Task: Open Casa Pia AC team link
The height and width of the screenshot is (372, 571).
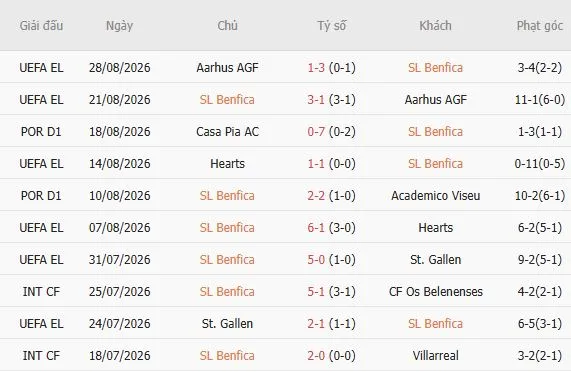Action: [x=227, y=132]
